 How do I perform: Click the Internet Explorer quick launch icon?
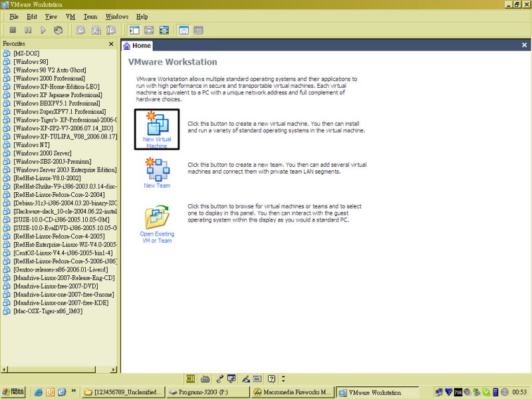[x=39, y=392]
